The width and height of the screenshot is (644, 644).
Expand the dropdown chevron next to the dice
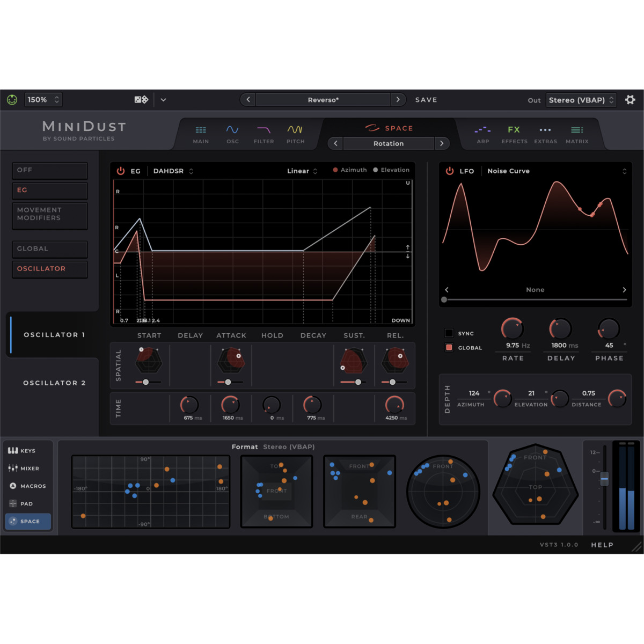coord(163,100)
